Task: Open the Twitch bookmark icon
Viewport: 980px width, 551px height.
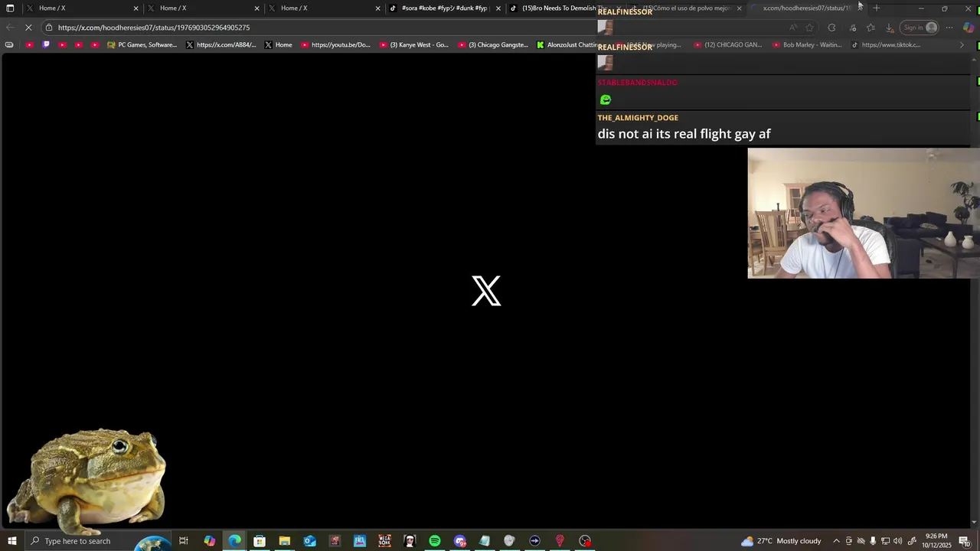Action: 46,44
